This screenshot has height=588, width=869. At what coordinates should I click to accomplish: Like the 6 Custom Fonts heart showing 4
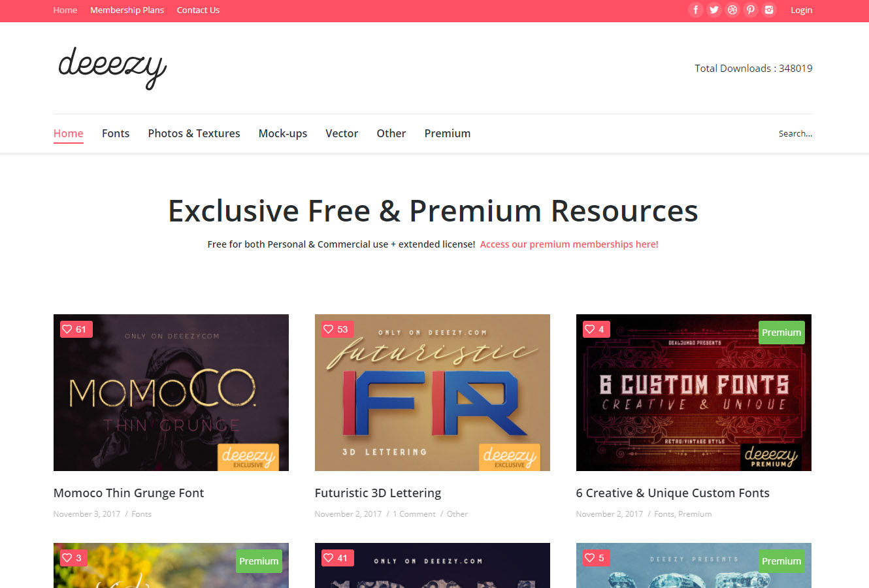coord(596,329)
